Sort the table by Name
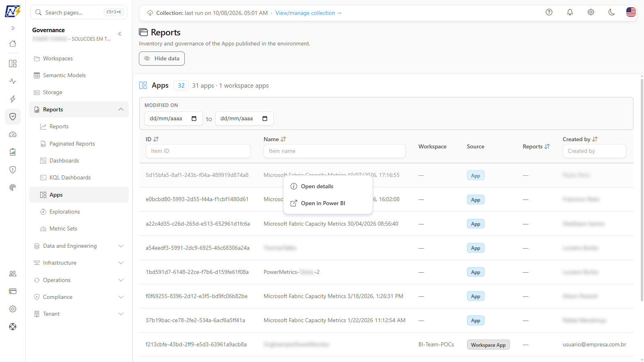The height and width of the screenshot is (362, 644). coord(275,139)
